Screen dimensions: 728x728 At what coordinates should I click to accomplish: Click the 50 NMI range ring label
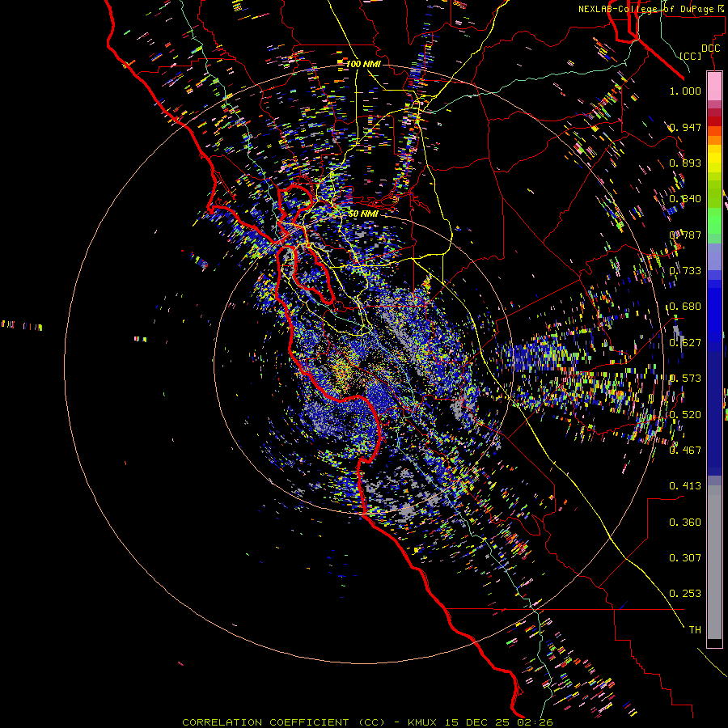coord(363,214)
